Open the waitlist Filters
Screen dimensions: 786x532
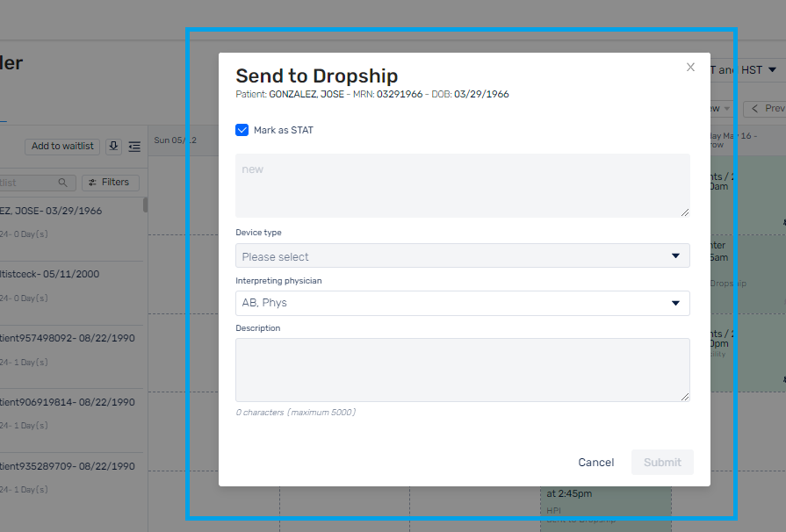(111, 183)
